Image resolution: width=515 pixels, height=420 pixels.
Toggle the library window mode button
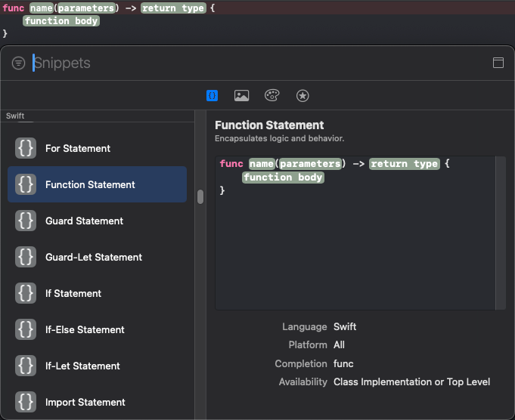tap(498, 63)
